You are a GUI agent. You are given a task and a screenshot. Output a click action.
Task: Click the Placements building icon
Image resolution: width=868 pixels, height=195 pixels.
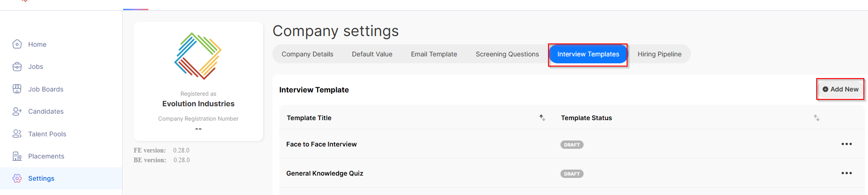coord(17,156)
